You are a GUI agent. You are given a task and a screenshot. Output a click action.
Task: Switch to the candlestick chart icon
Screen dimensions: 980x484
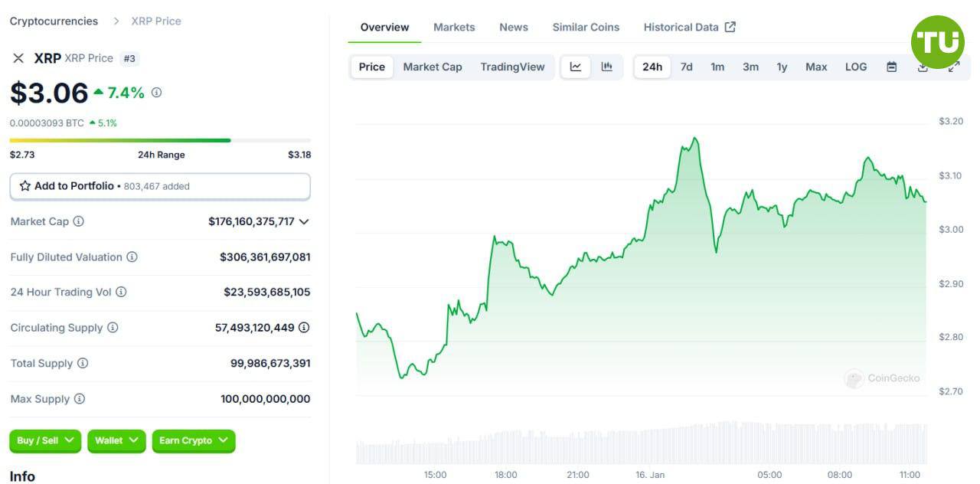(x=607, y=67)
